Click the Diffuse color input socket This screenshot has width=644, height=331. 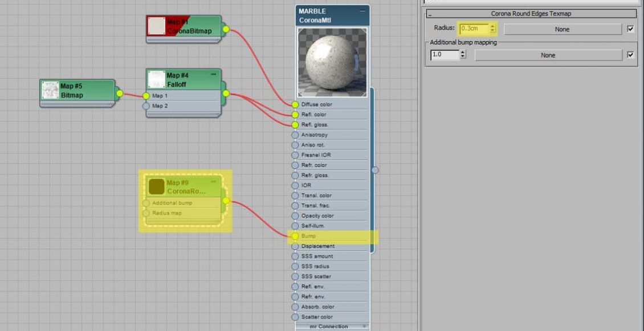coord(295,104)
